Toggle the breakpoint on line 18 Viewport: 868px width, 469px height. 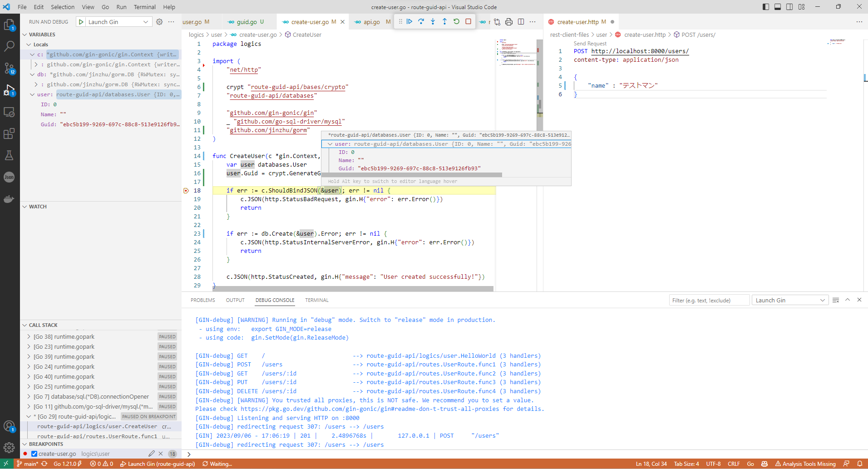(186, 191)
